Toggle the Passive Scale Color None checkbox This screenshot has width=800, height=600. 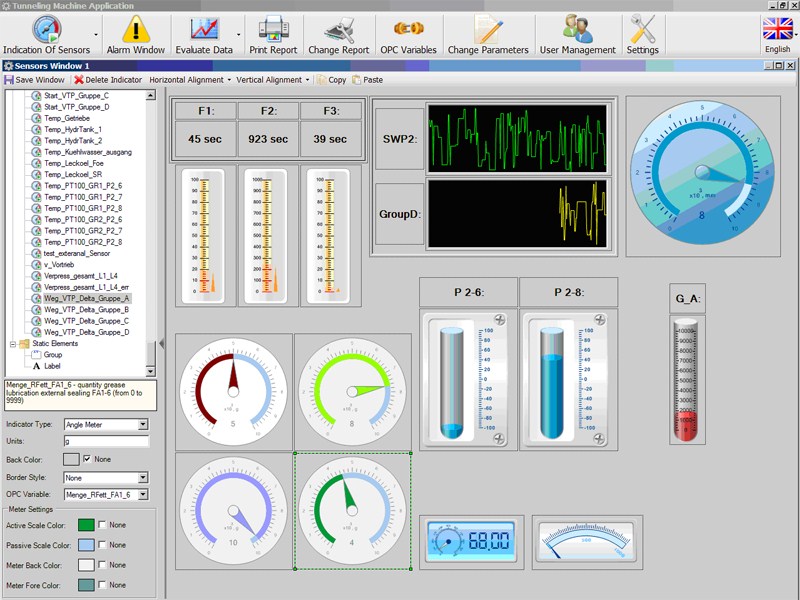(x=102, y=545)
